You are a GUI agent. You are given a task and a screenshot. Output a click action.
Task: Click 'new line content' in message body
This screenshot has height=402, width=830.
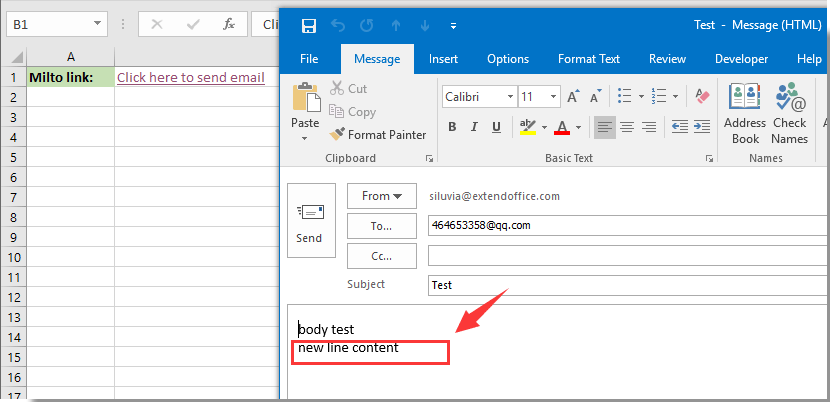[x=348, y=348]
